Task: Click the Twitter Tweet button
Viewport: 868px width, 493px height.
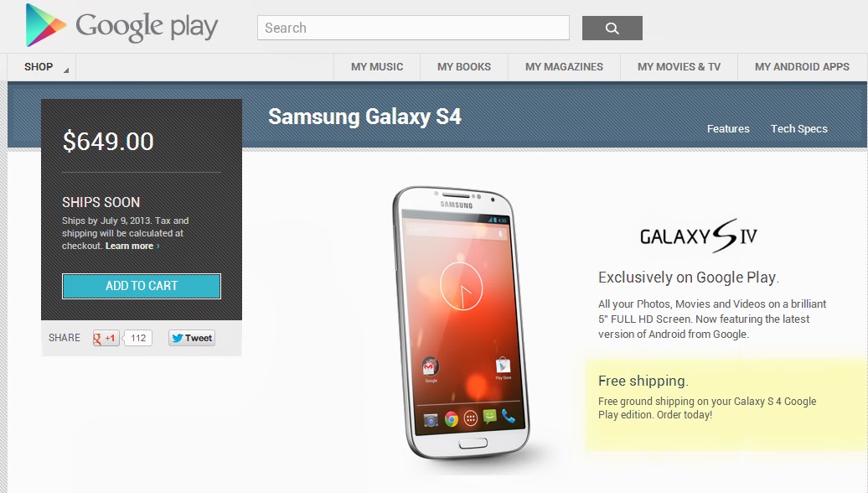Action: coord(192,338)
